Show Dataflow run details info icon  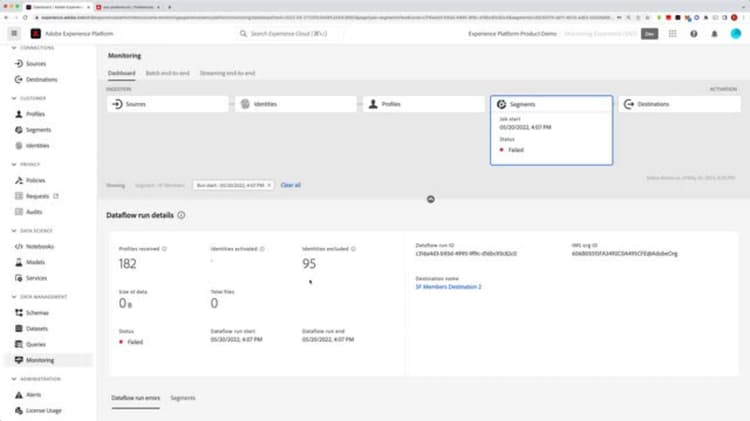[181, 215]
